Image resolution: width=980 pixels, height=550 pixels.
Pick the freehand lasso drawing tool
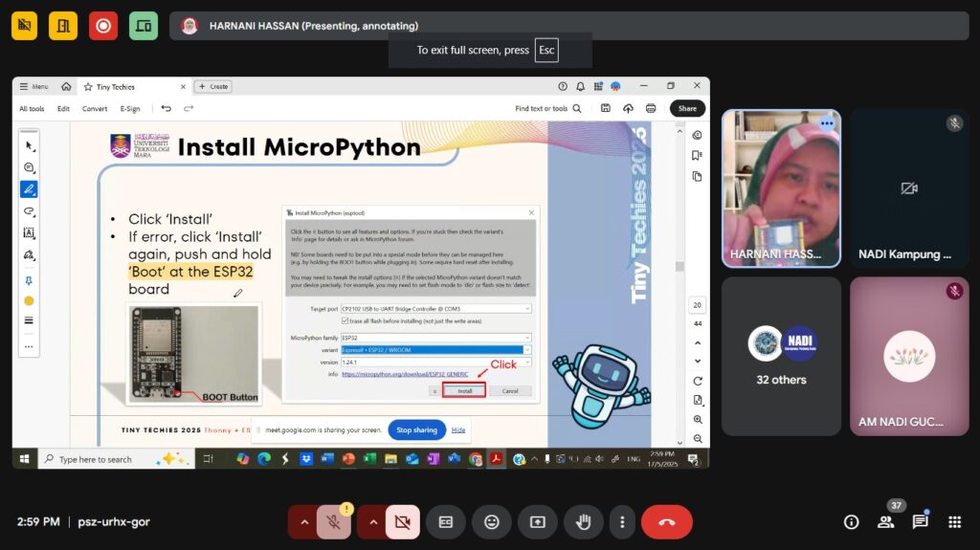(29, 211)
